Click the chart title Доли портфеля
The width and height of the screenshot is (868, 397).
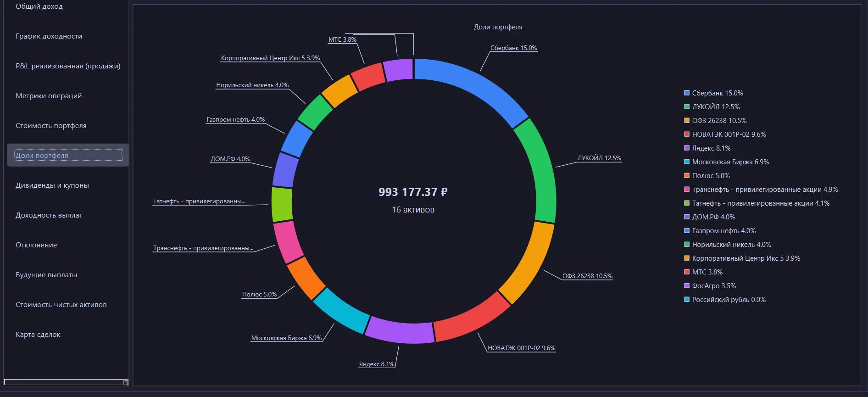click(x=498, y=27)
